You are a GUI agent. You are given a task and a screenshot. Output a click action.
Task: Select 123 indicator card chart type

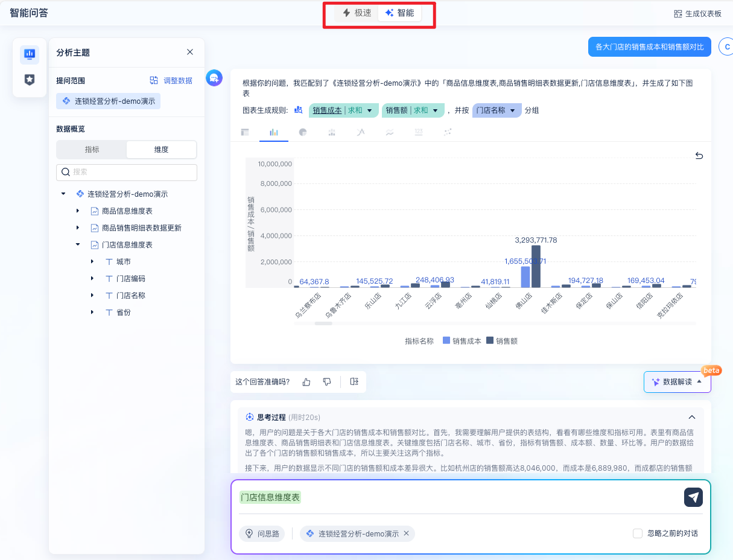(419, 132)
